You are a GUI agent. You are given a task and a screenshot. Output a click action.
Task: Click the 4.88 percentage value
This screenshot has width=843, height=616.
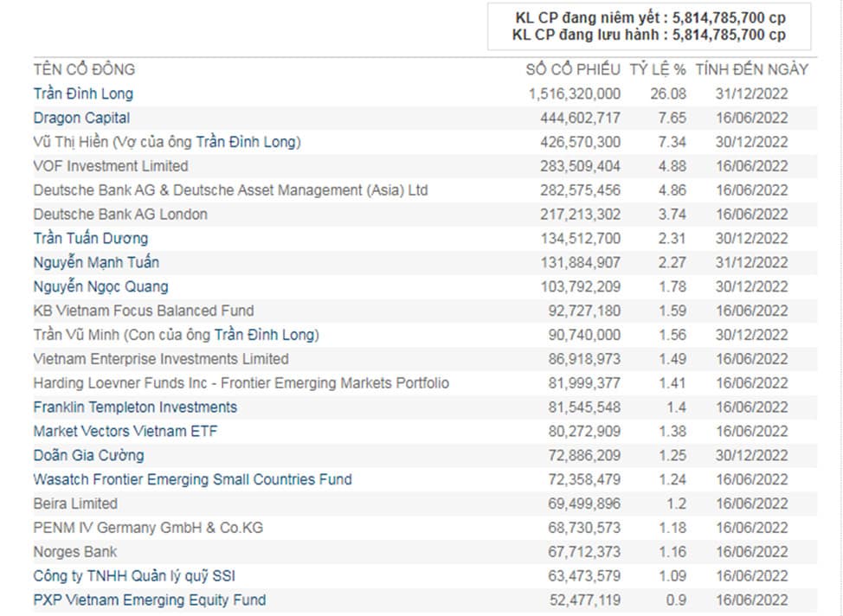[672, 166]
